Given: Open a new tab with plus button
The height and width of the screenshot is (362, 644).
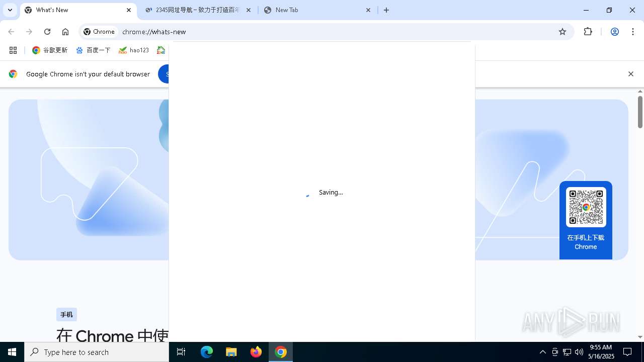Looking at the screenshot, I should click(x=386, y=10).
